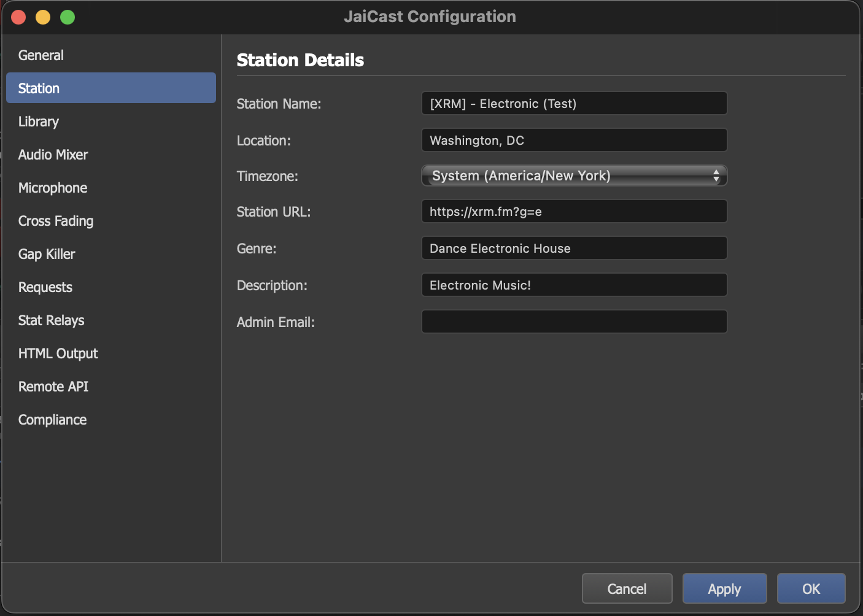The image size is (863, 616).
Task: Open the Gap Killer page
Action: (110, 254)
